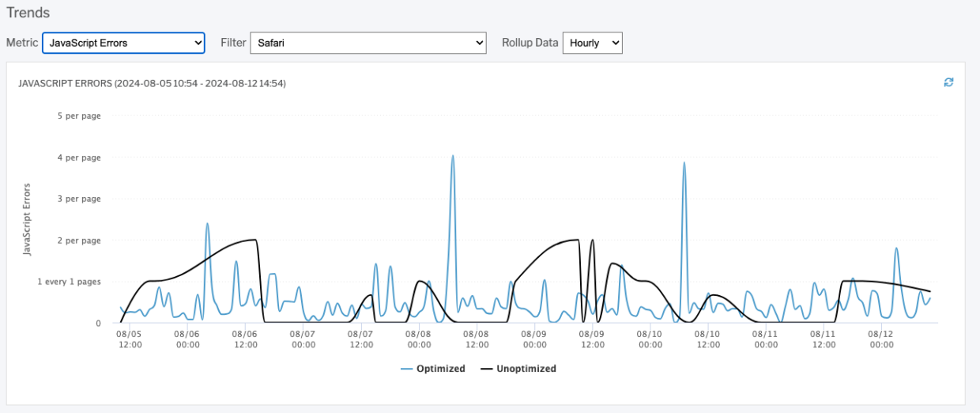Click the 08/09 12:00 x-axis tick label
The height and width of the screenshot is (413, 980).
coord(592,339)
